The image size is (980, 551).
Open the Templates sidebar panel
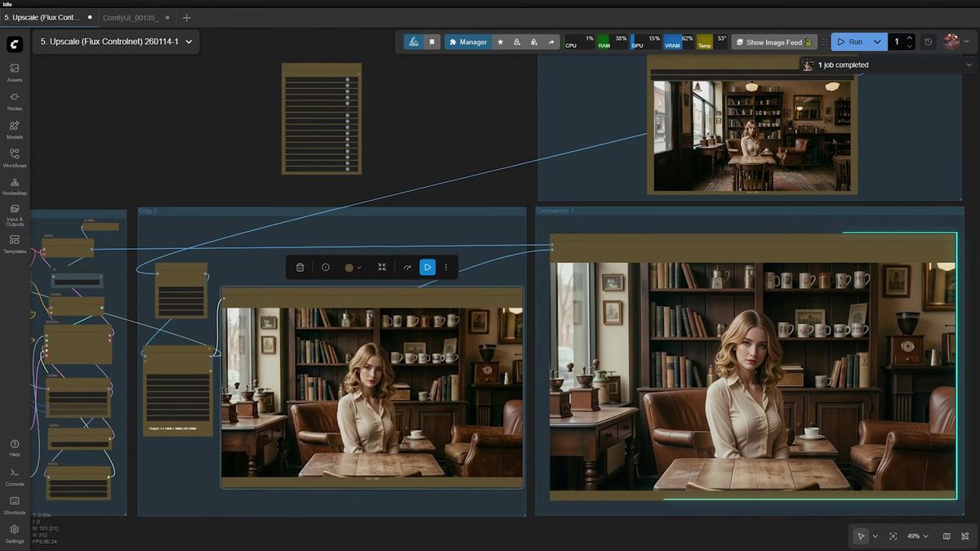[x=15, y=243]
